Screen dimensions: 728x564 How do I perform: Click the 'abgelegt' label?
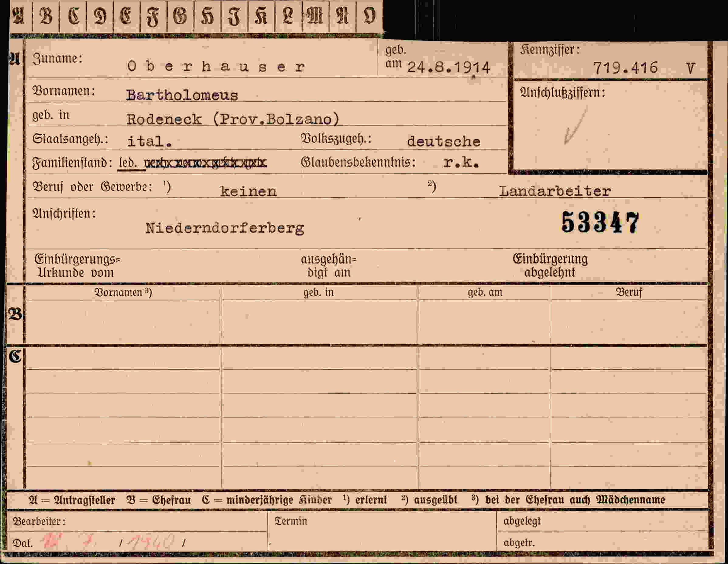coord(522,521)
